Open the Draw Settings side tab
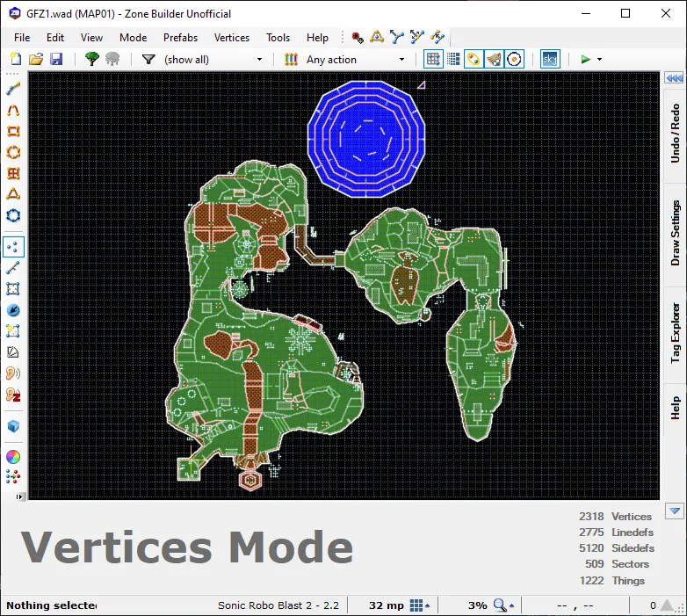Viewport: 687px width, 616px height. coord(676,234)
